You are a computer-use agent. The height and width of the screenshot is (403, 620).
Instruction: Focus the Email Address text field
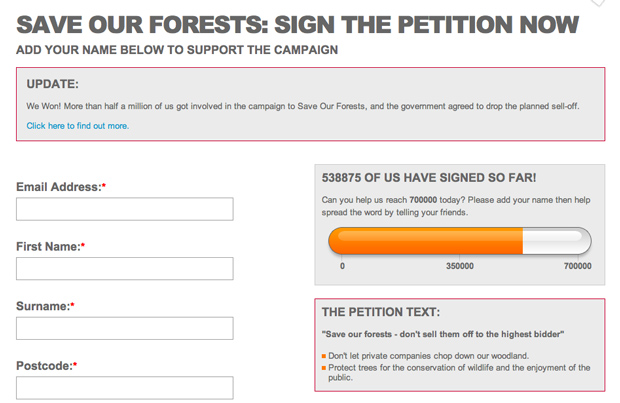pyautogui.click(x=125, y=209)
